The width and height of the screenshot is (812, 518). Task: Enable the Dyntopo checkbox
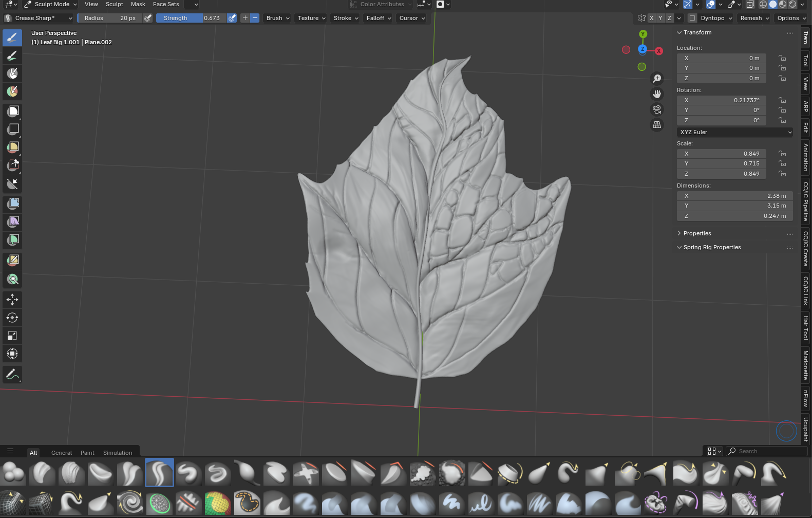point(692,18)
